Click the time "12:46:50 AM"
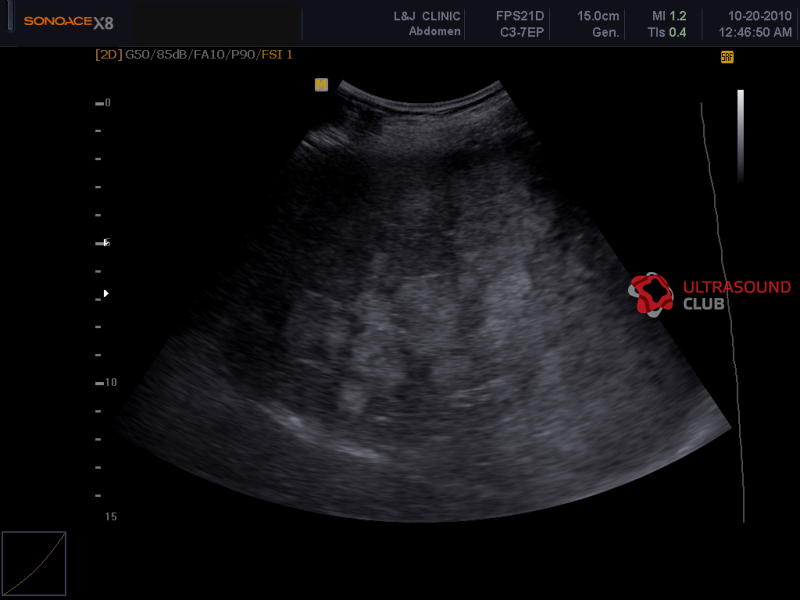 (755, 33)
